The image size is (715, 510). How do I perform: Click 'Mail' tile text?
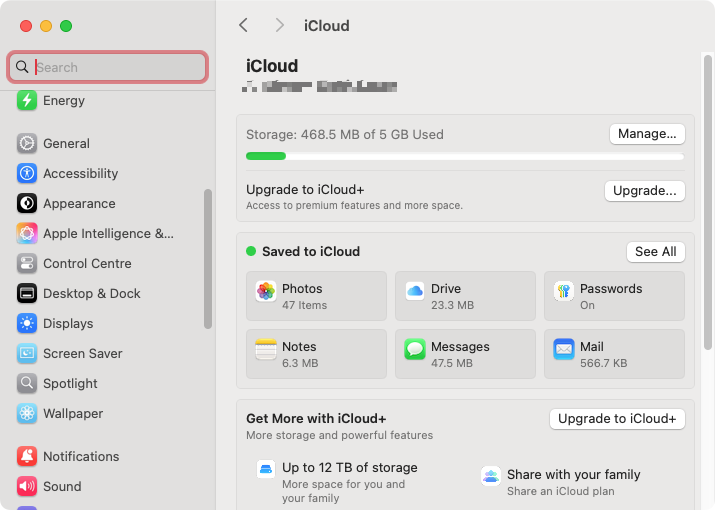click(x=592, y=347)
